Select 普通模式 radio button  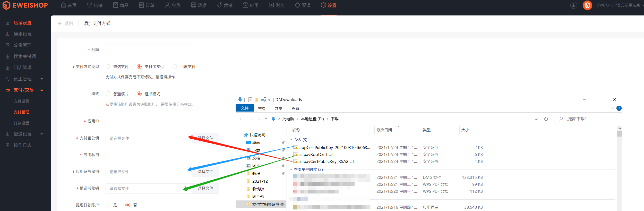coord(108,94)
